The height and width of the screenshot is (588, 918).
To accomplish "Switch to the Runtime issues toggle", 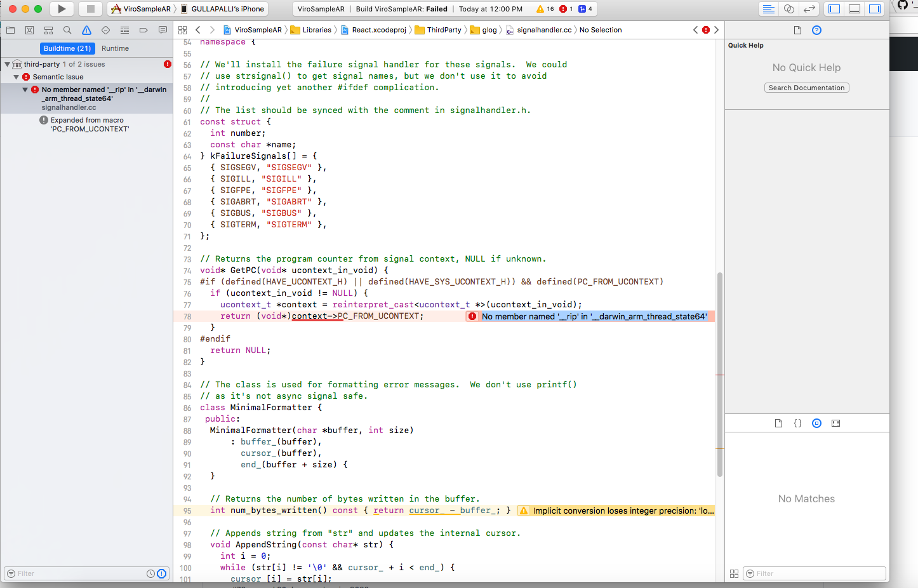I will pyautogui.click(x=116, y=48).
